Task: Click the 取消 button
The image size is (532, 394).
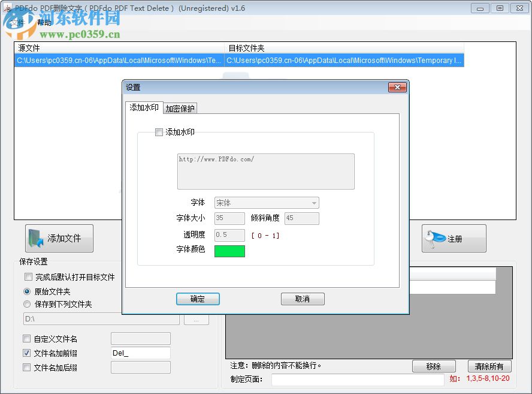Action: coord(303,299)
